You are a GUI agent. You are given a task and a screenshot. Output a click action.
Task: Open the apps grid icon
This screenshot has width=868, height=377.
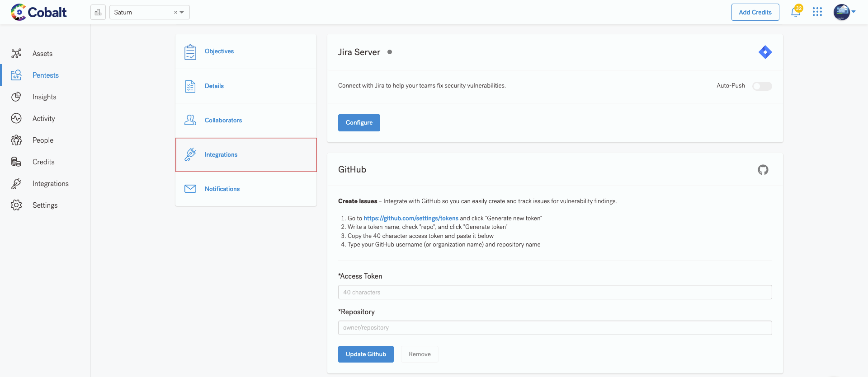pyautogui.click(x=817, y=12)
